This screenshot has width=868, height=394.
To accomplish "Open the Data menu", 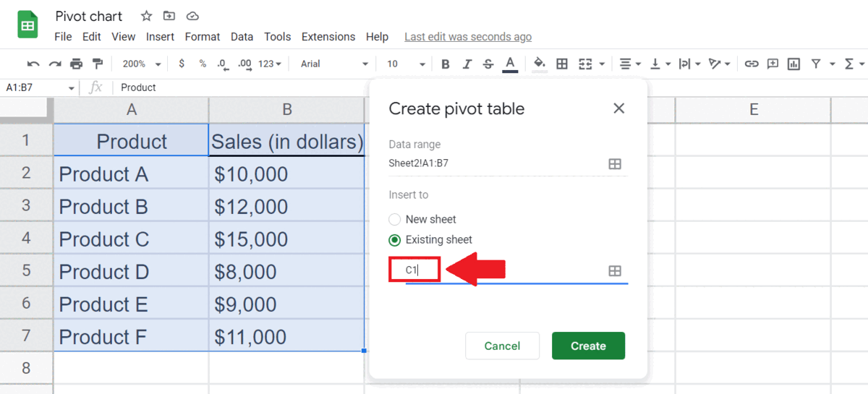I will [242, 37].
